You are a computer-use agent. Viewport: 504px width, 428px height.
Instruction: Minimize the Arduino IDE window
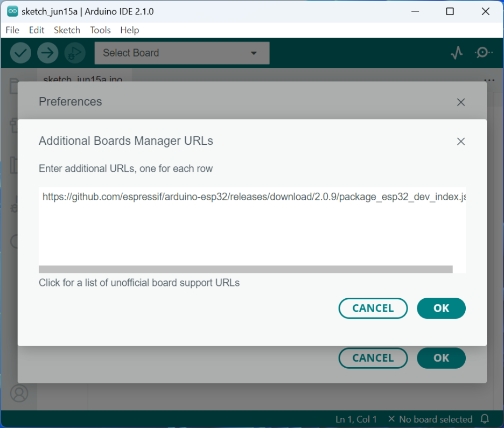click(x=415, y=11)
